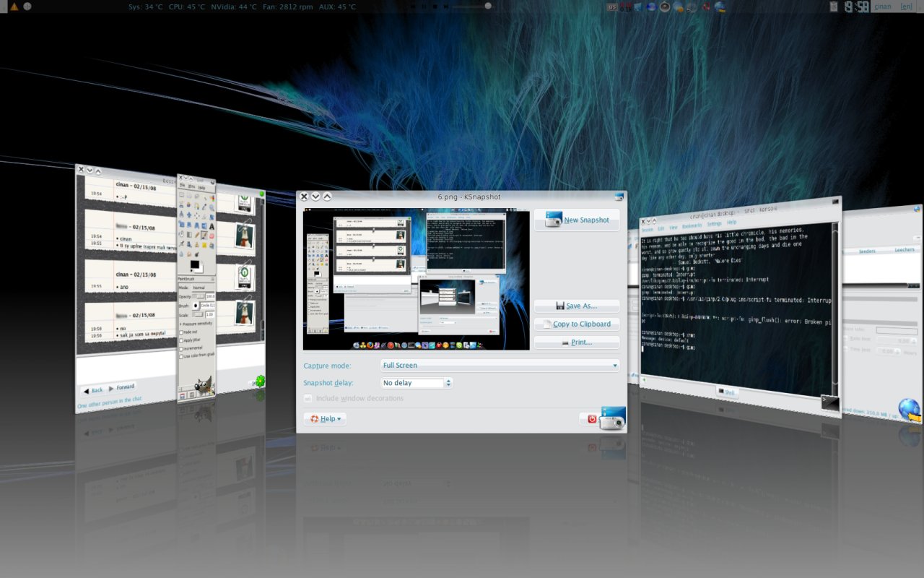Click the volume slider in top panel

[473, 6]
